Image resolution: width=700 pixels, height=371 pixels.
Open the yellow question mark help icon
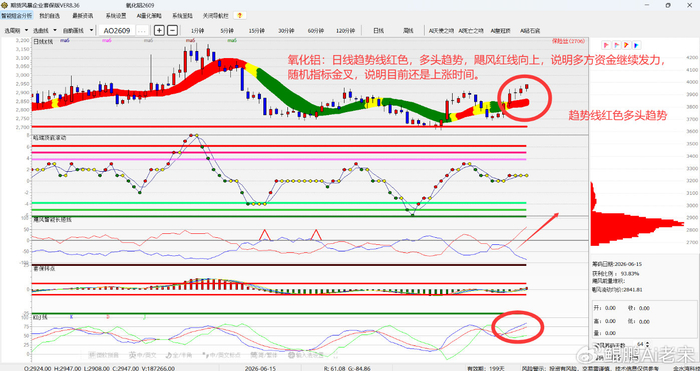click(x=240, y=16)
